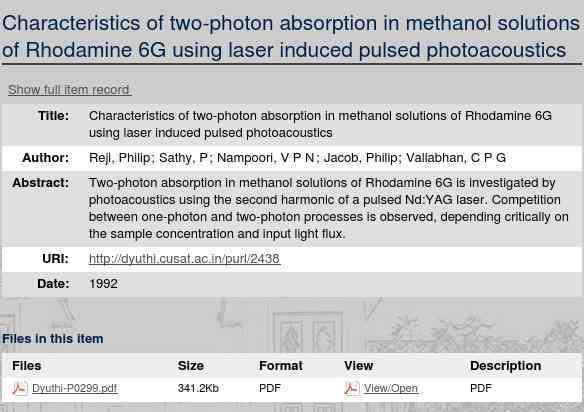
Task: Select the Description column header
Action: click(505, 365)
